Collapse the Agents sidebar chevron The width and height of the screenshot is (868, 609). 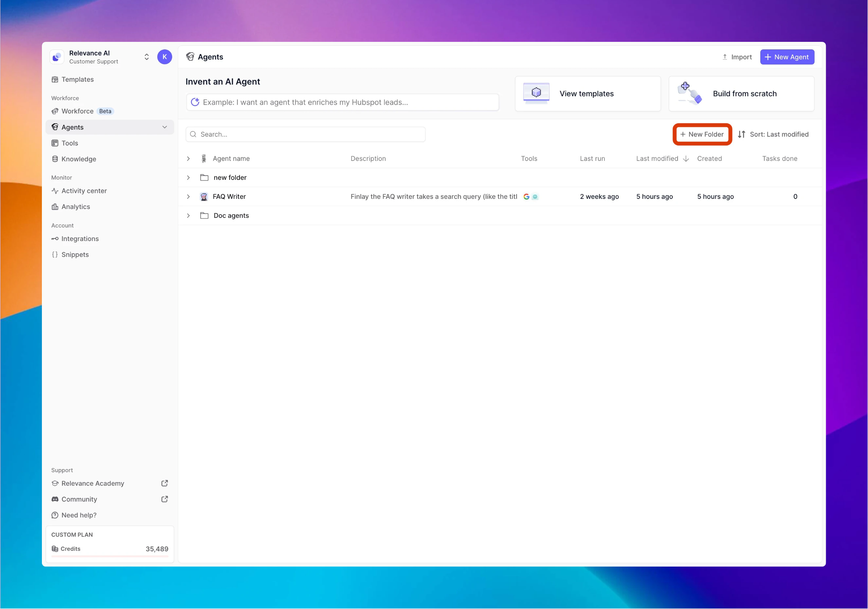pos(164,127)
